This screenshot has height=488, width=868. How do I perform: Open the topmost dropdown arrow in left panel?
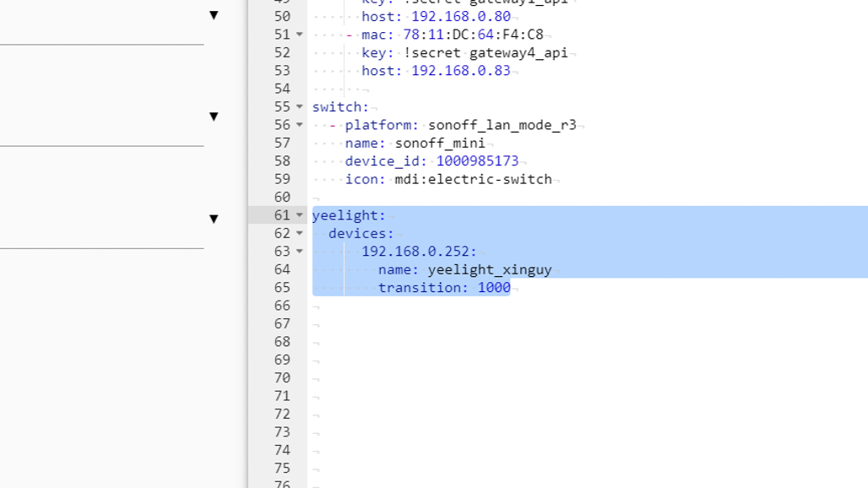[x=214, y=15]
